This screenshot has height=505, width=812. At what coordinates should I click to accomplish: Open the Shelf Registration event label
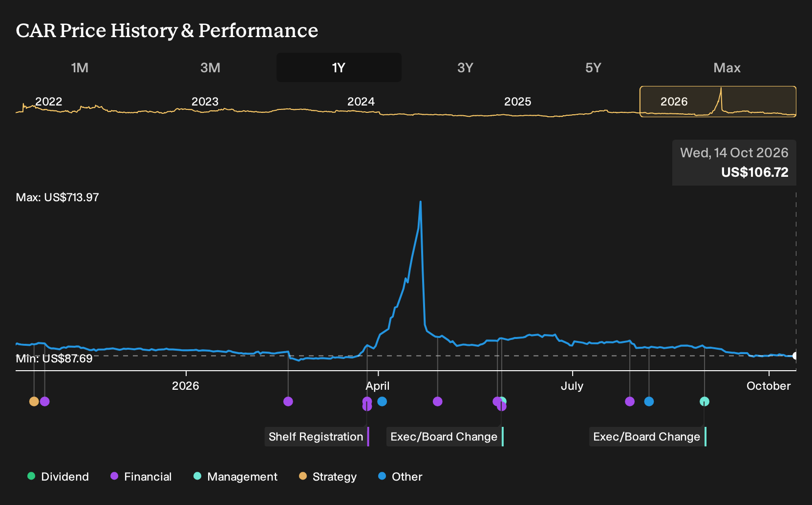pos(317,437)
